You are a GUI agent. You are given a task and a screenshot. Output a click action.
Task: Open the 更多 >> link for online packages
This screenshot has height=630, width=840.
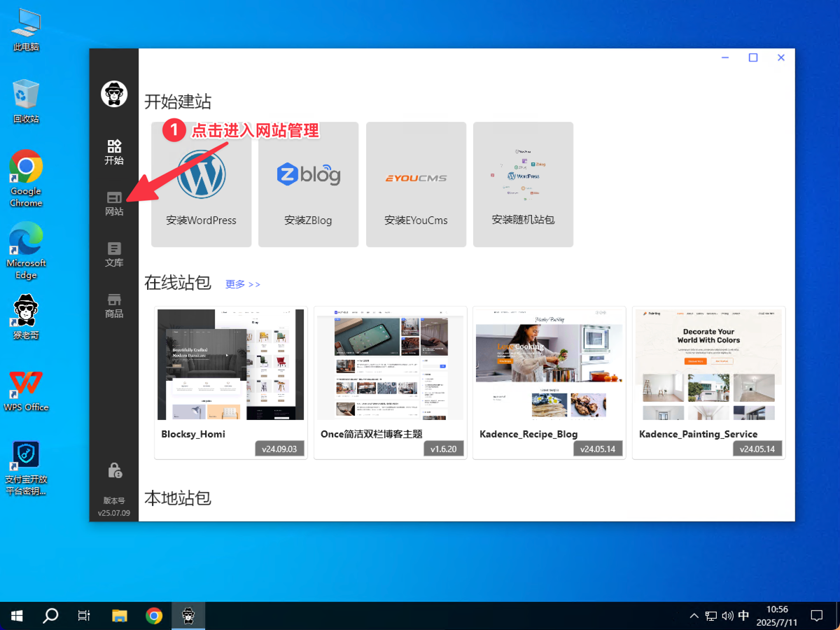[x=243, y=284]
